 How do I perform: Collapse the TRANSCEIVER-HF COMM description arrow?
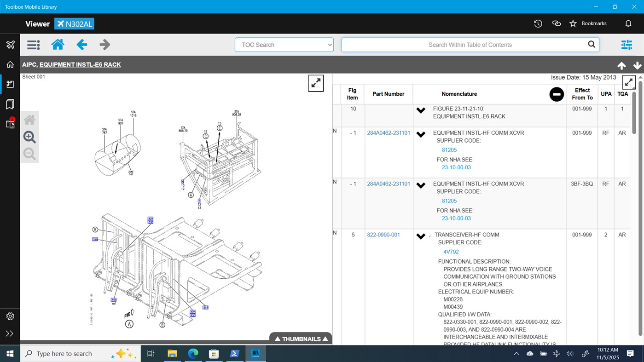pyautogui.click(x=420, y=236)
